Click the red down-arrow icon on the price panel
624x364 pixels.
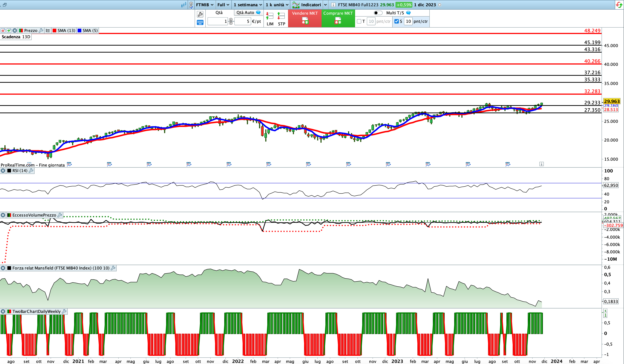point(3,31)
